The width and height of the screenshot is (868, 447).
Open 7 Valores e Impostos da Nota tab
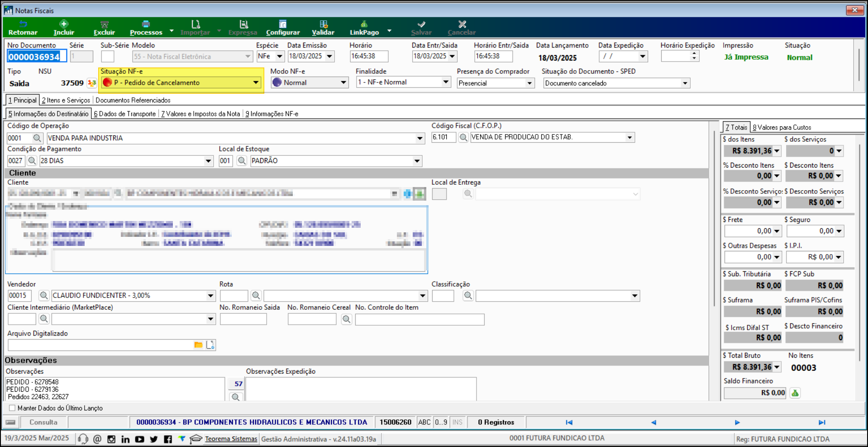click(x=200, y=114)
